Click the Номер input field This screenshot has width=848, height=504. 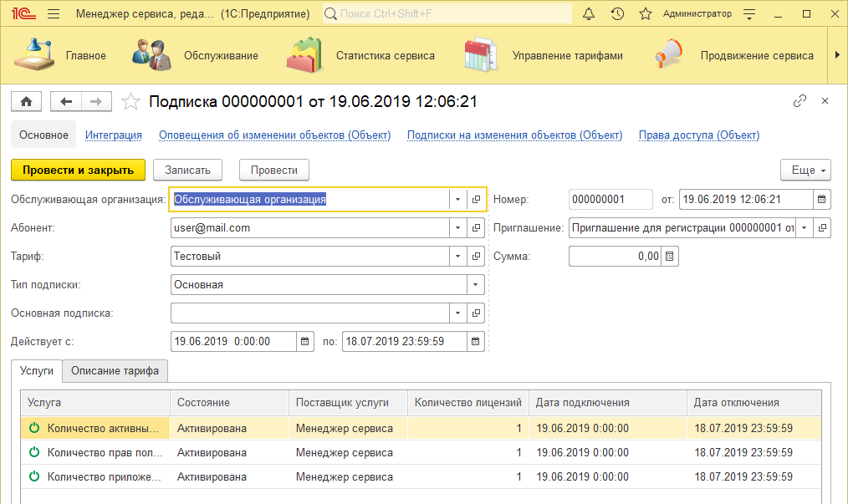point(610,200)
